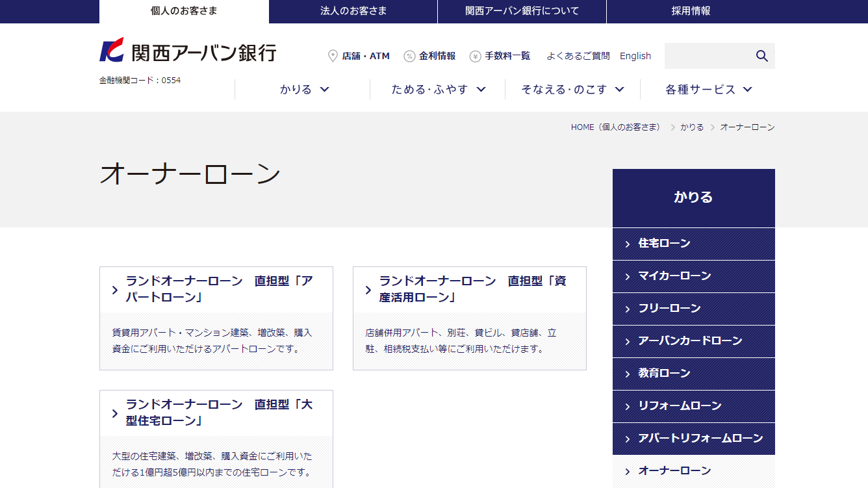Select アパートリフォームローン label in sidebar
This screenshot has height=488, width=868.
click(700, 438)
